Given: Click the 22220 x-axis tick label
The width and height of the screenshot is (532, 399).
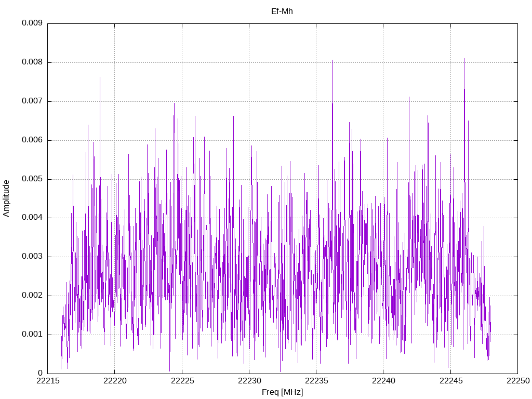Looking at the screenshot, I should [115, 381].
